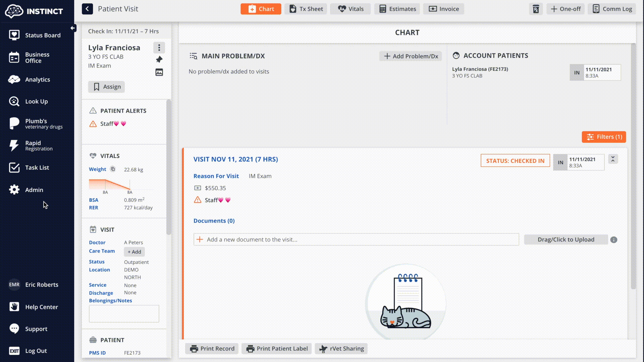Screen dimensions: 644x362
Task: Open Plumb's veterinary drugs
Action: pos(37,123)
